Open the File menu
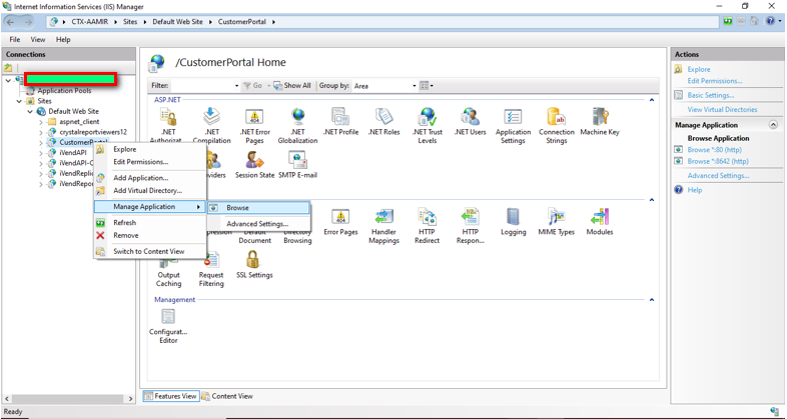Screen dimensions: 787x419 15,39
